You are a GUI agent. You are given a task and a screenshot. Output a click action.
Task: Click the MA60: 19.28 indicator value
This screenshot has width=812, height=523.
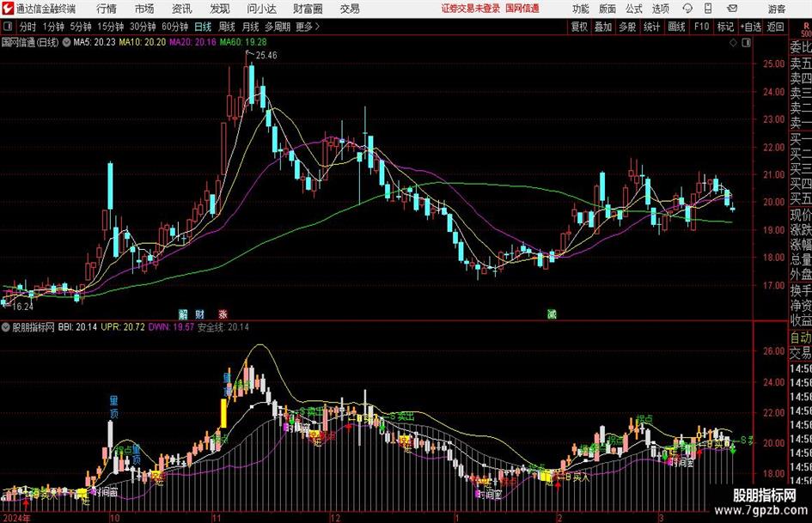point(243,42)
